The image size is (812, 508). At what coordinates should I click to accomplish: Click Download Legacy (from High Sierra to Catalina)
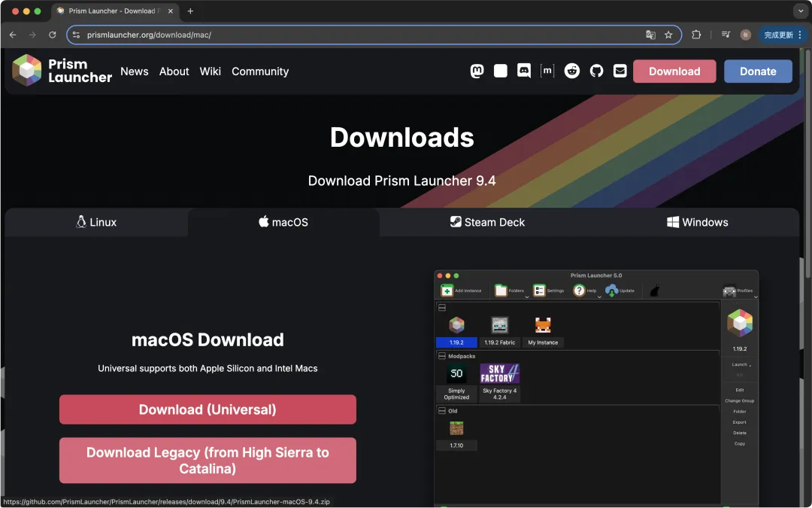(x=208, y=461)
